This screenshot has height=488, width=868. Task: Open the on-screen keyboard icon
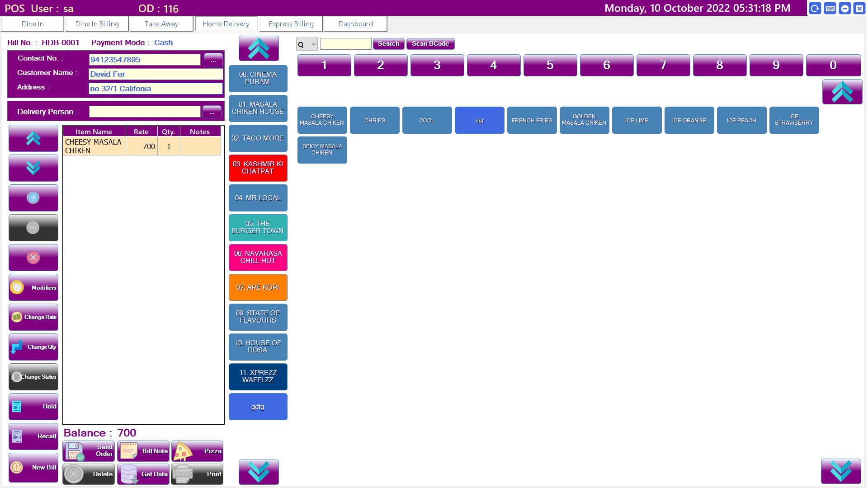pyautogui.click(x=830, y=9)
